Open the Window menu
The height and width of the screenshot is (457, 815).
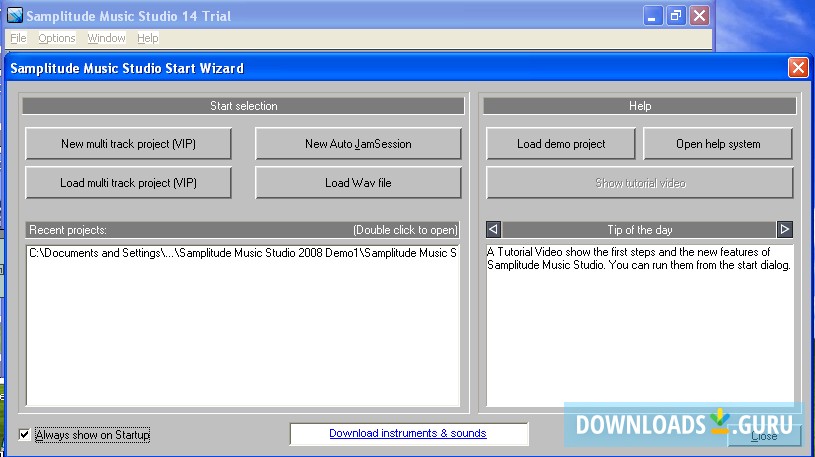click(106, 38)
